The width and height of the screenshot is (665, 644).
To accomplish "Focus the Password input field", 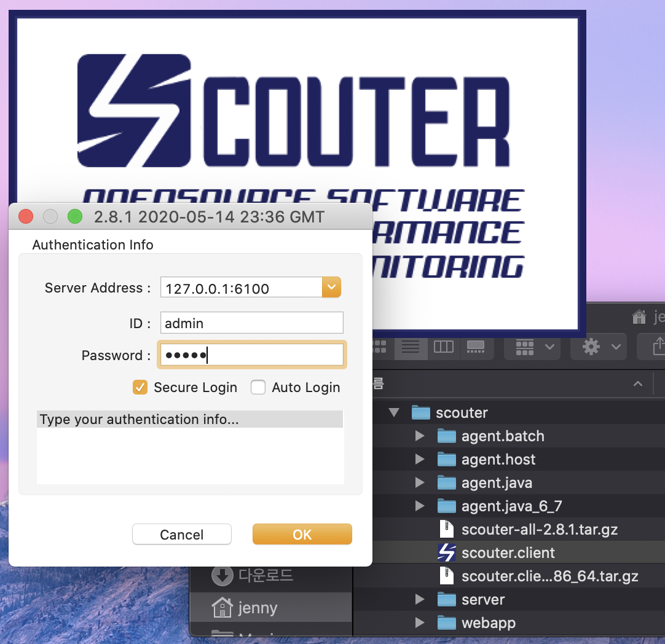I will pyautogui.click(x=252, y=355).
